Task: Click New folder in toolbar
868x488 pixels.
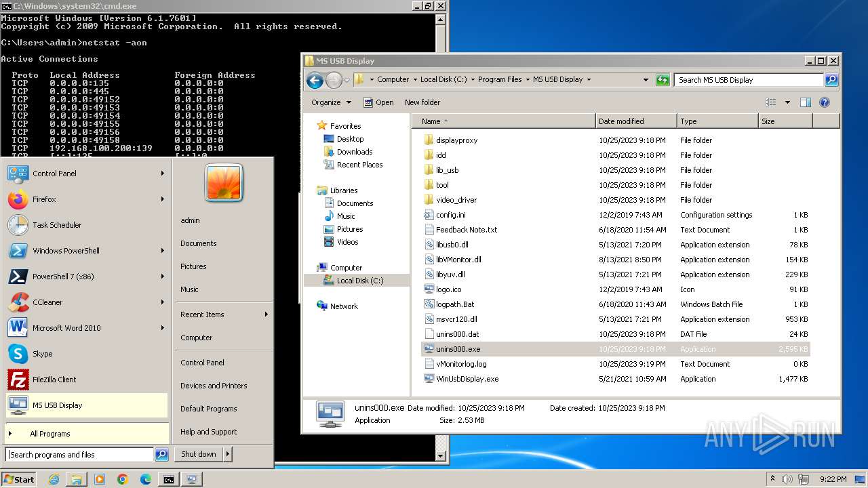Action: [422, 102]
